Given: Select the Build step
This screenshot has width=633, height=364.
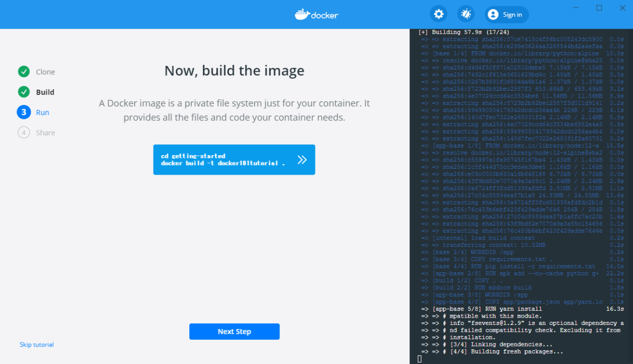Looking at the screenshot, I should point(45,92).
